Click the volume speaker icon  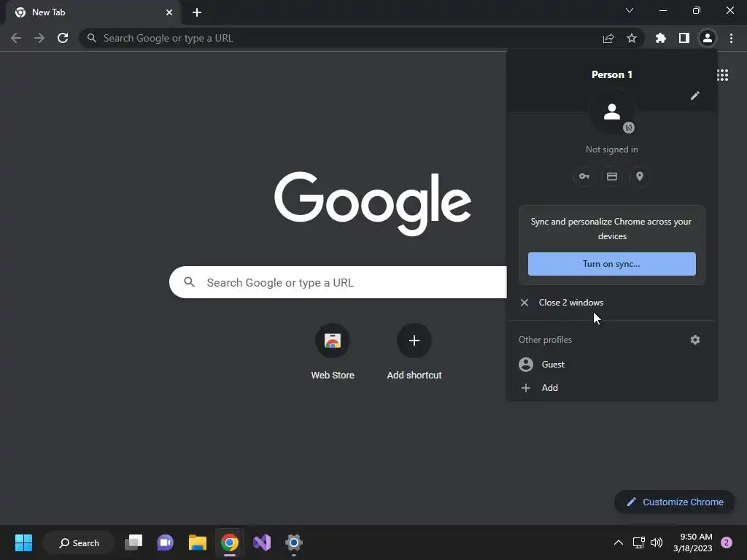[x=657, y=542]
